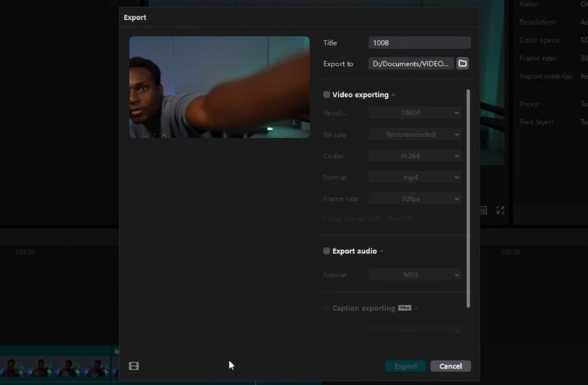Click the fit-ratio icon next to fullscreen
Screen dimensions: 588x385
[x=481, y=210]
